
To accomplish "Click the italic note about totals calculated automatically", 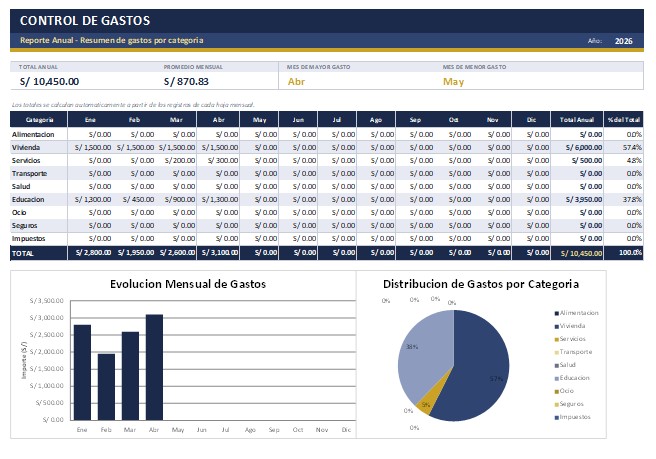I will pos(133,105).
